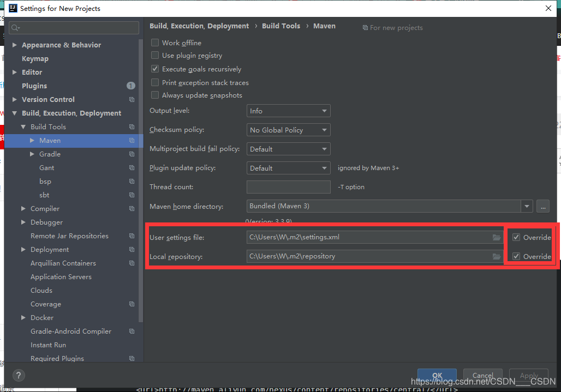
Task: Click the project-level icon beside Deployment
Action: (132, 249)
